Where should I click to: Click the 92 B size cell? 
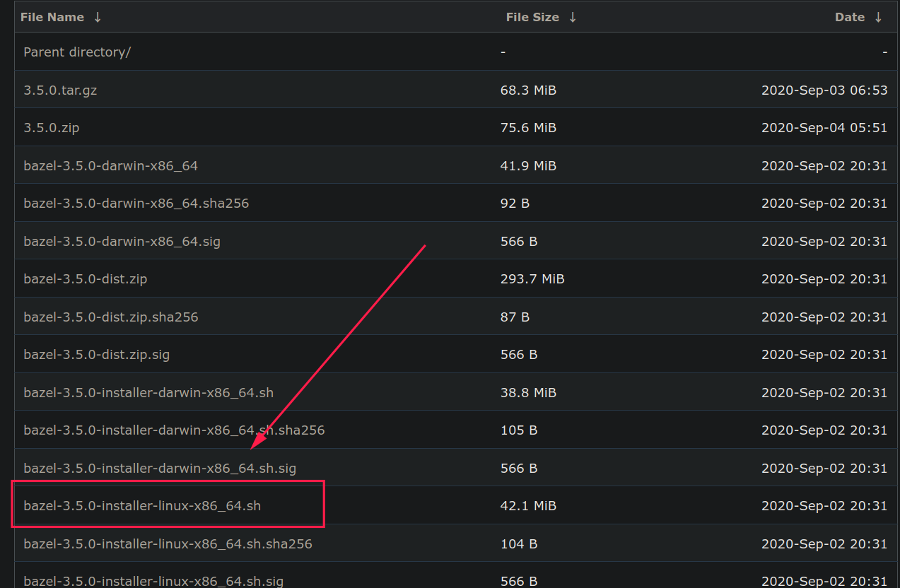pyautogui.click(x=515, y=204)
